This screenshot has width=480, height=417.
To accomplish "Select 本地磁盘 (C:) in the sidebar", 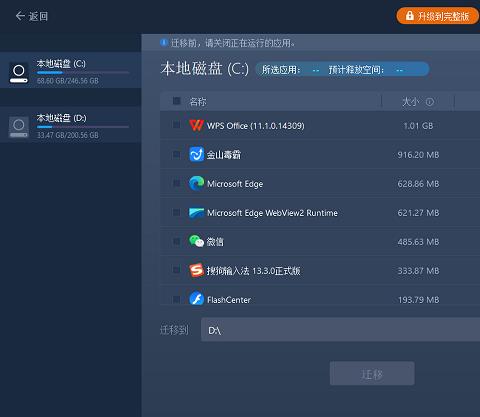I will pyautogui.click(x=70, y=70).
